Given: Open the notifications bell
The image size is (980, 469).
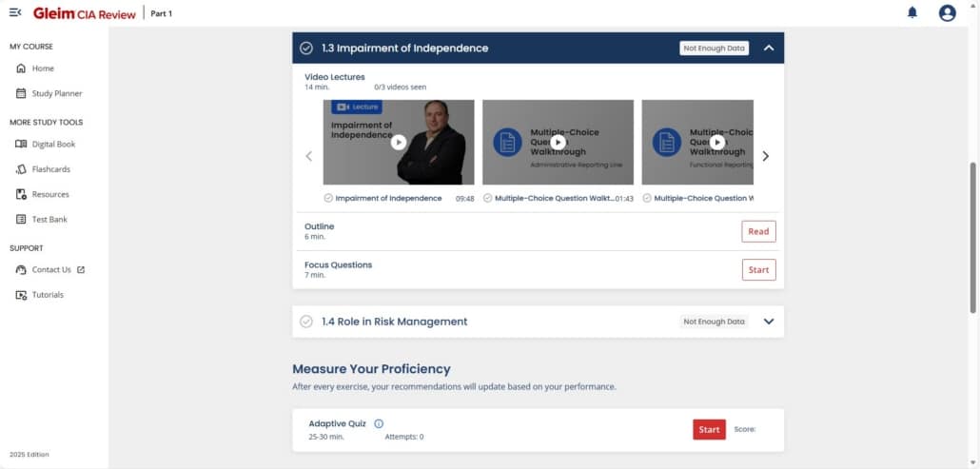Looking at the screenshot, I should point(912,12).
